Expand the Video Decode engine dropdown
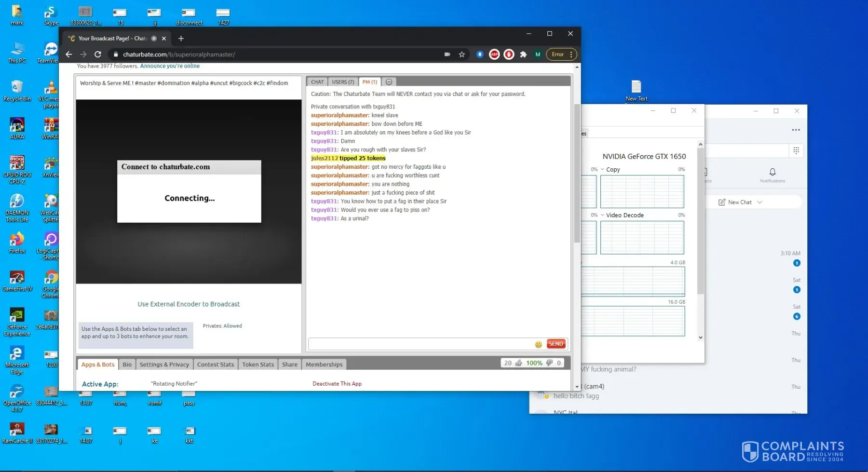Viewport: 868px width, 472px height. coord(602,216)
